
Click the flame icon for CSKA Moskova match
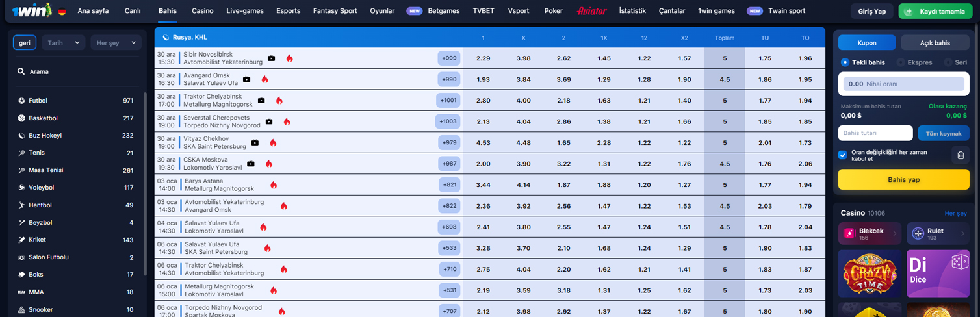pos(268,164)
